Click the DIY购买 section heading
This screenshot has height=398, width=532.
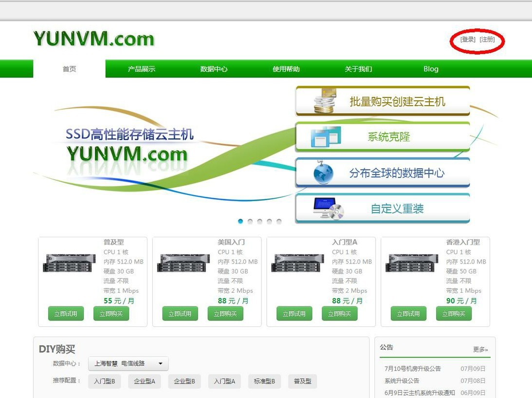57,349
